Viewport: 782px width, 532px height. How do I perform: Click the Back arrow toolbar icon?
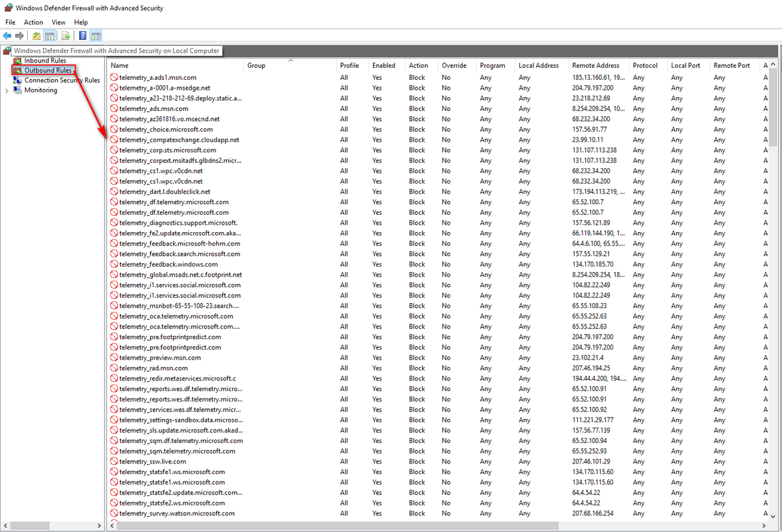pyautogui.click(x=7, y=36)
